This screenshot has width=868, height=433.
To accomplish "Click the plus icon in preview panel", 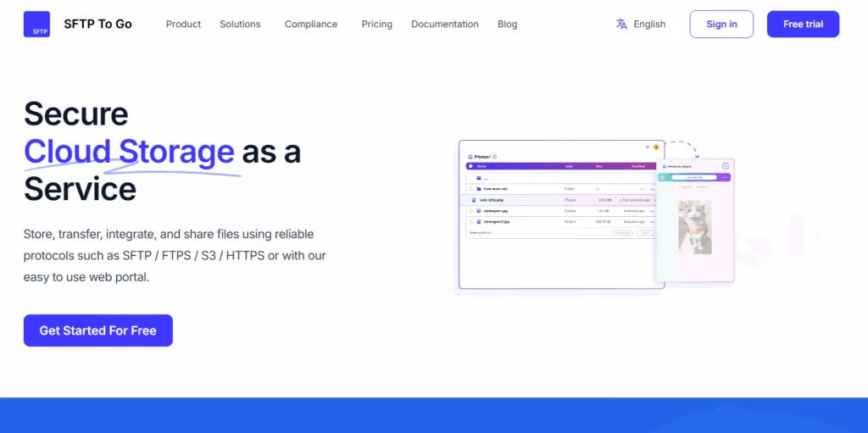I will click(726, 166).
